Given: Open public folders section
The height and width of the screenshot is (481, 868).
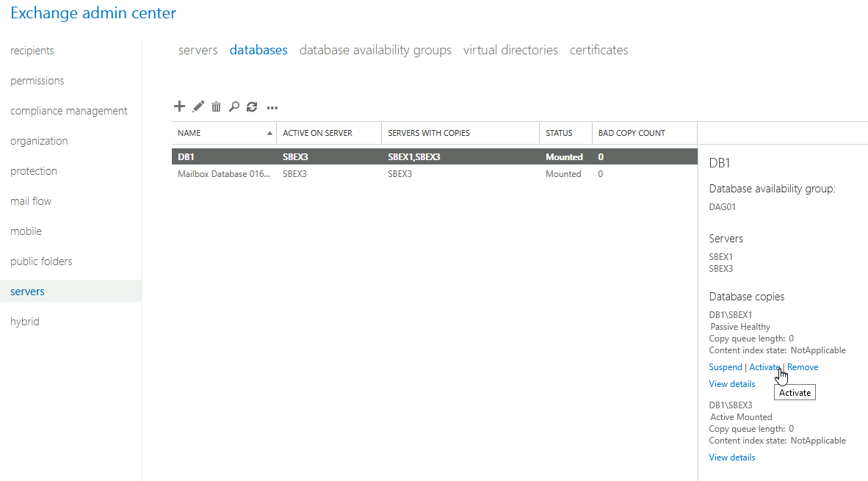Looking at the screenshot, I should coord(41,261).
